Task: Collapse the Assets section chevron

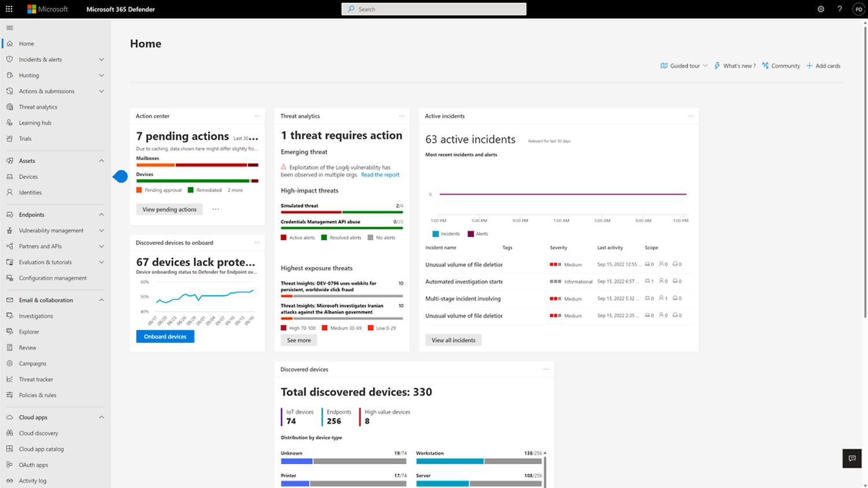Action: tap(101, 161)
